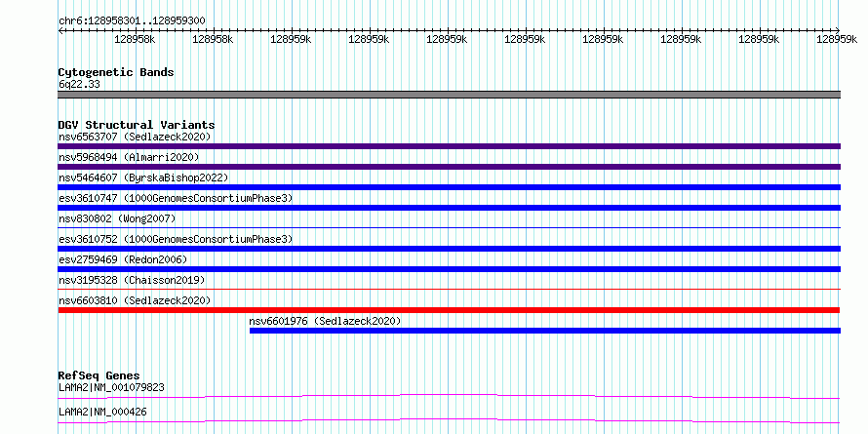Select the Cytogenetic Bands track title
868x434 pixels.
click(116, 72)
